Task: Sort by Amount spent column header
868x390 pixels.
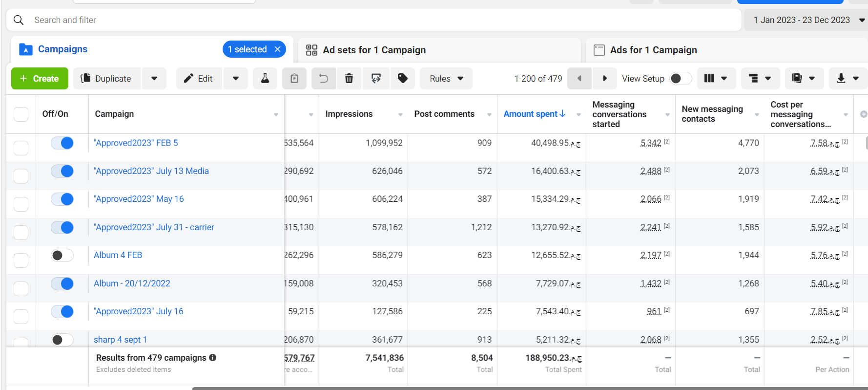Action: [x=531, y=114]
